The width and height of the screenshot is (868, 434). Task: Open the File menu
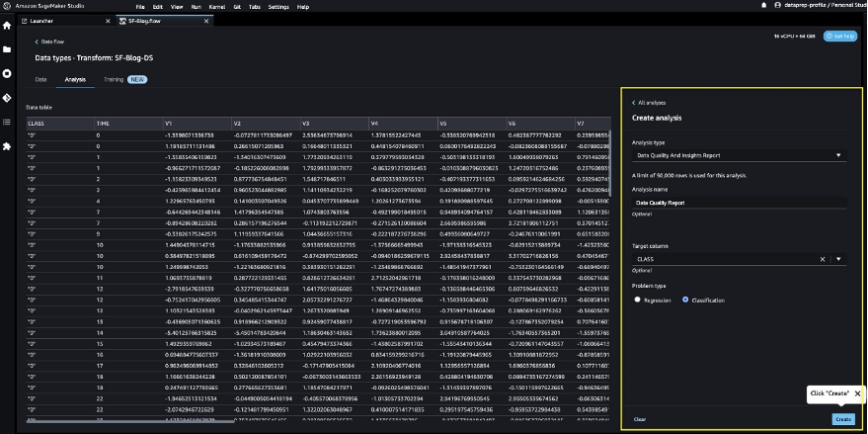coord(140,7)
